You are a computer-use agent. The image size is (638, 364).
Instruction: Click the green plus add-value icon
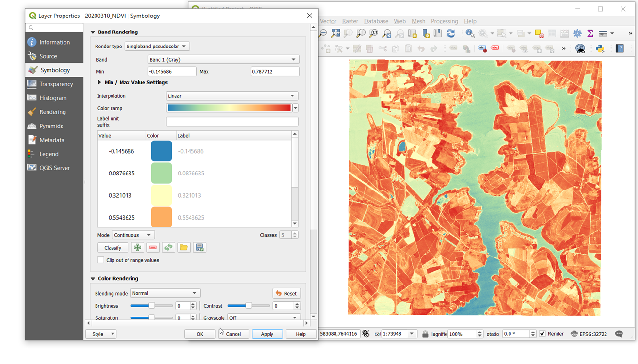pos(137,247)
